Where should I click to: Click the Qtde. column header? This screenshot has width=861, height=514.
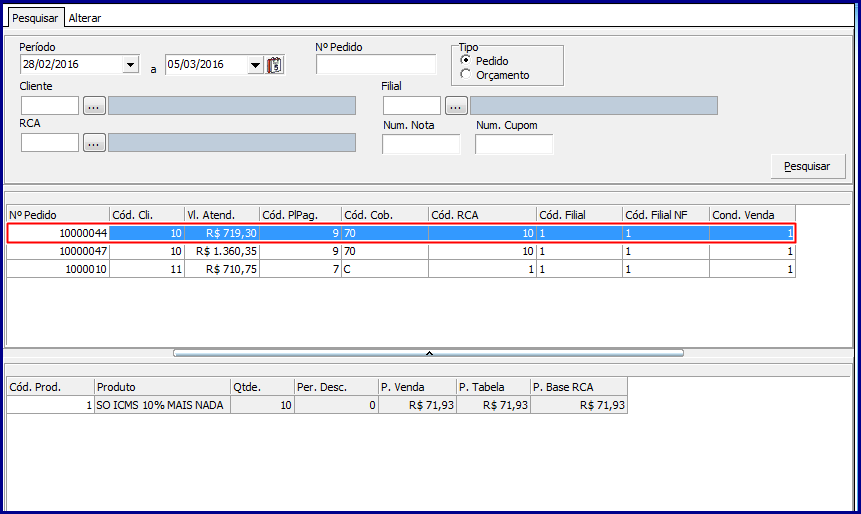point(262,387)
